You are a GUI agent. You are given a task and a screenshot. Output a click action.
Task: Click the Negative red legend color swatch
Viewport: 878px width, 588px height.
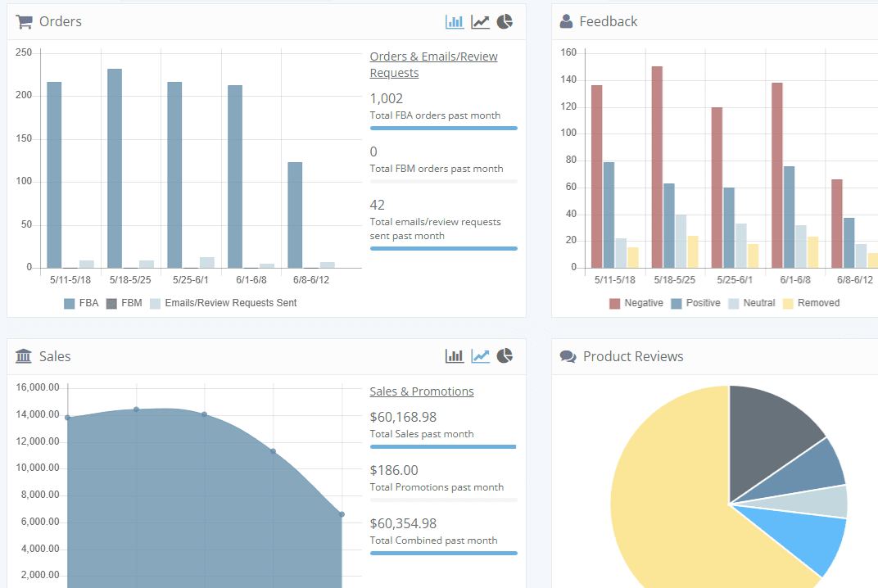[615, 304]
